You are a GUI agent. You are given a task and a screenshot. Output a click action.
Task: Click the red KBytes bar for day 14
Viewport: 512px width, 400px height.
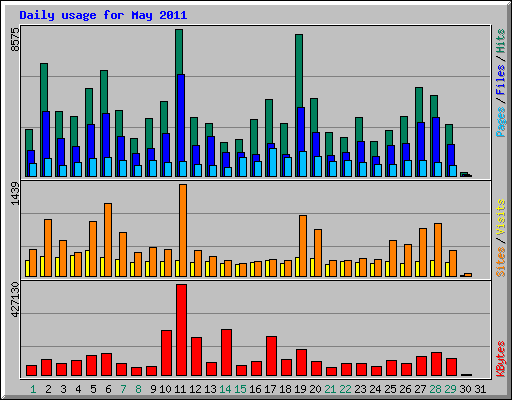227,353
